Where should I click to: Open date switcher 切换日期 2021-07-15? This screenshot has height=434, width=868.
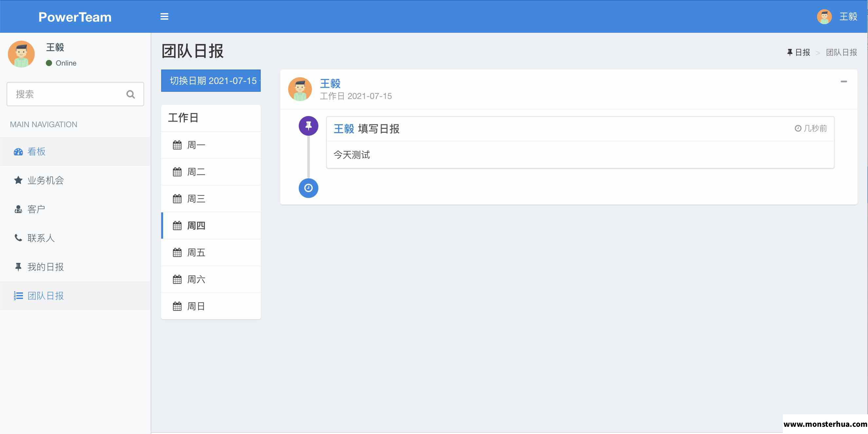click(211, 81)
